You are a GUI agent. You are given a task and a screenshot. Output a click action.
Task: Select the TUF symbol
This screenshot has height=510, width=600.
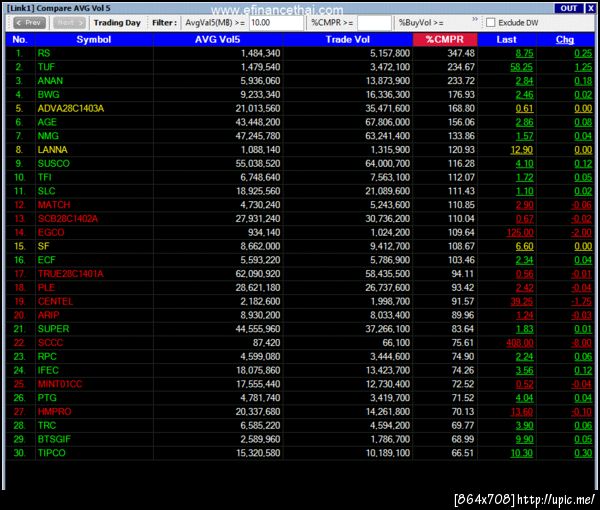click(x=46, y=67)
